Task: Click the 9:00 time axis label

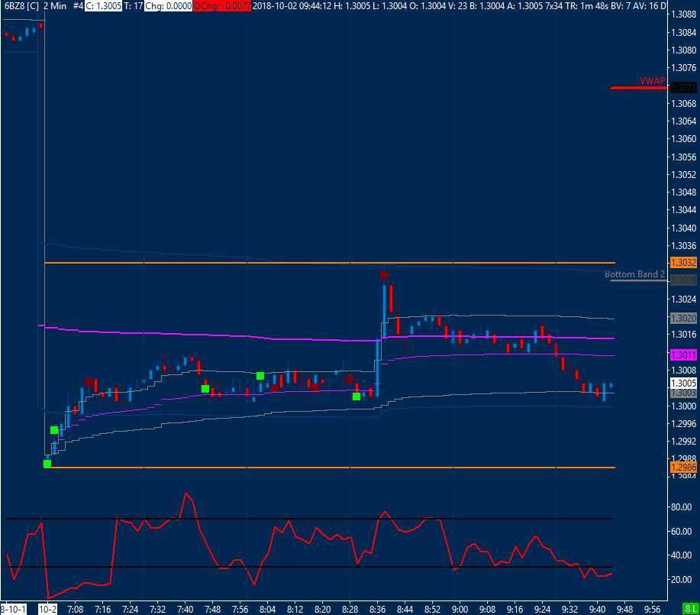Action: 460,609
